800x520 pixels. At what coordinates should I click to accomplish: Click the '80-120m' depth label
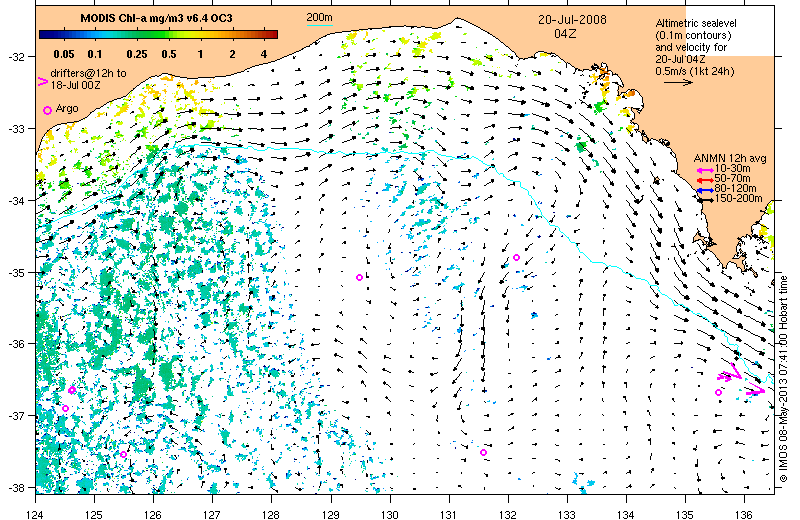click(735, 188)
